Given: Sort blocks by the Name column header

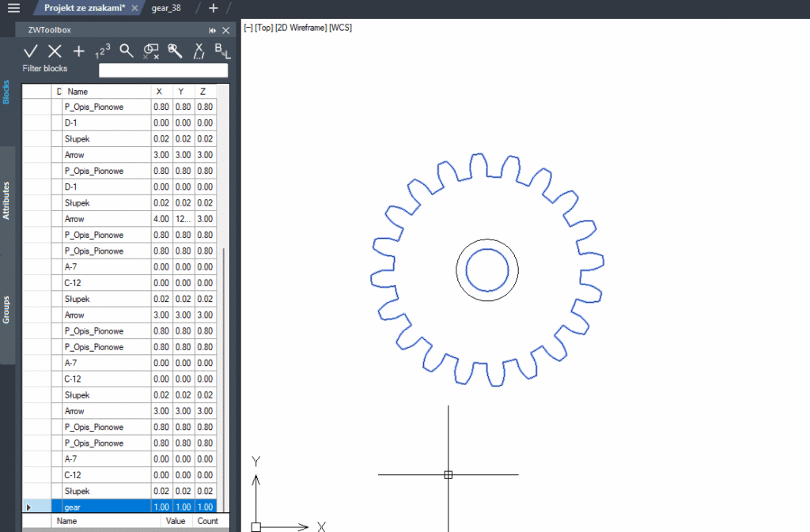Looking at the screenshot, I should coord(107,92).
